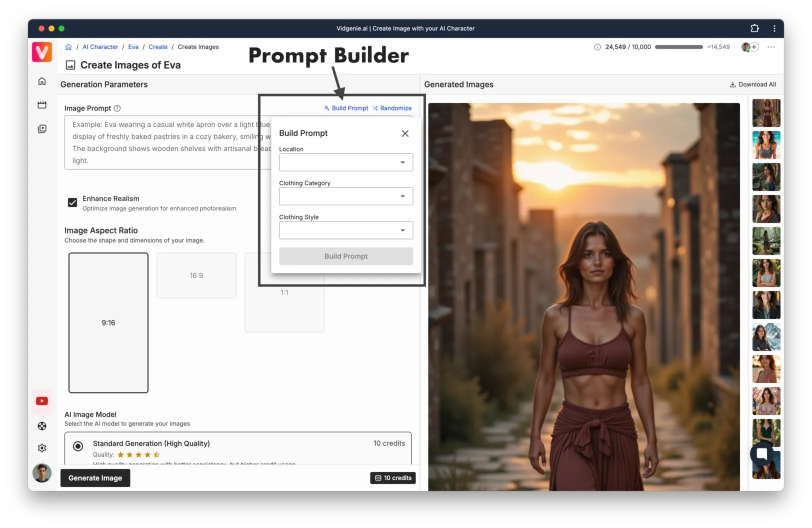Select Standard Generation radio button
The height and width of the screenshot is (528, 812).
pyautogui.click(x=78, y=446)
